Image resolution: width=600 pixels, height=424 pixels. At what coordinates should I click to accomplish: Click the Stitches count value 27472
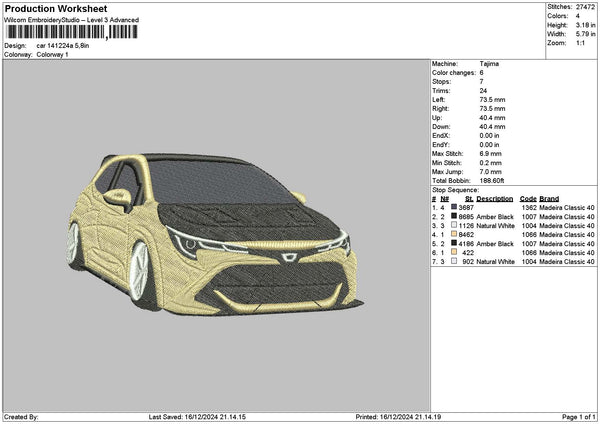click(x=586, y=6)
